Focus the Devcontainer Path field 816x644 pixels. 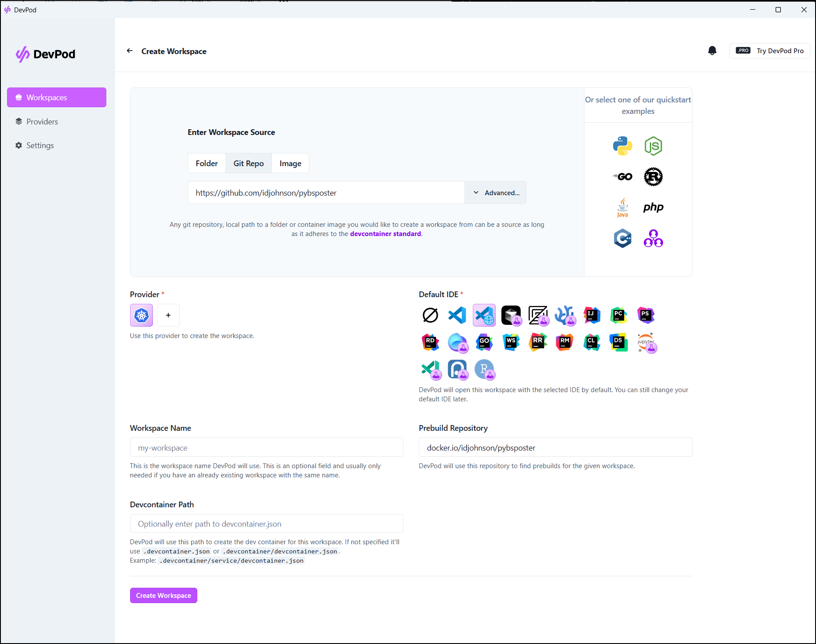(267, 524)
